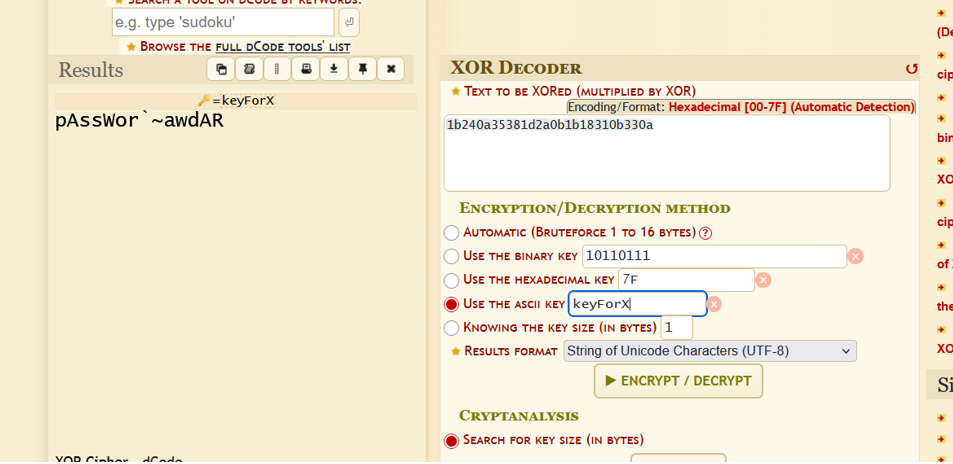Select Use the ASCII key radio button
The height and width of the screenshot is (464, 953).
pyautogui.click(x=451, y=304)
